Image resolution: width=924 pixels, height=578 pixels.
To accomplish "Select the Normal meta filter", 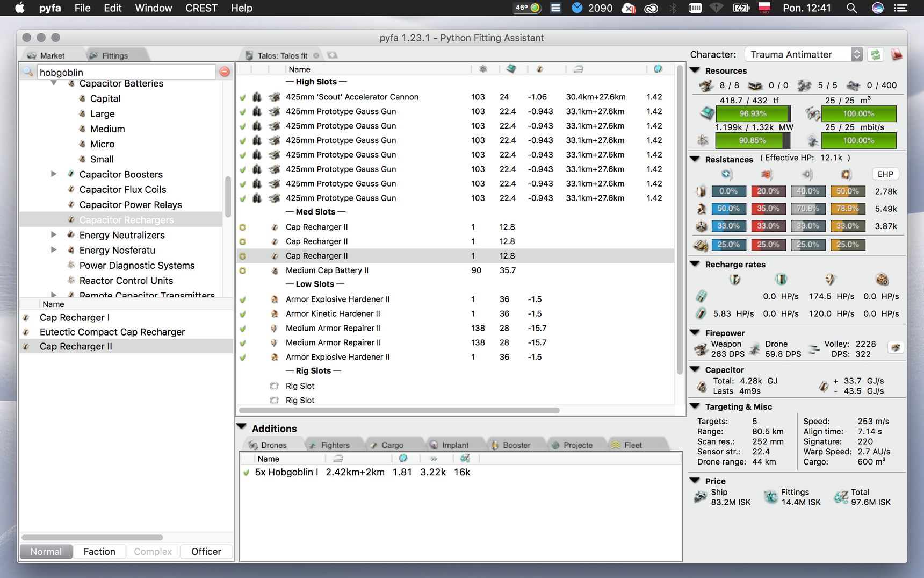I will (46, 552).
